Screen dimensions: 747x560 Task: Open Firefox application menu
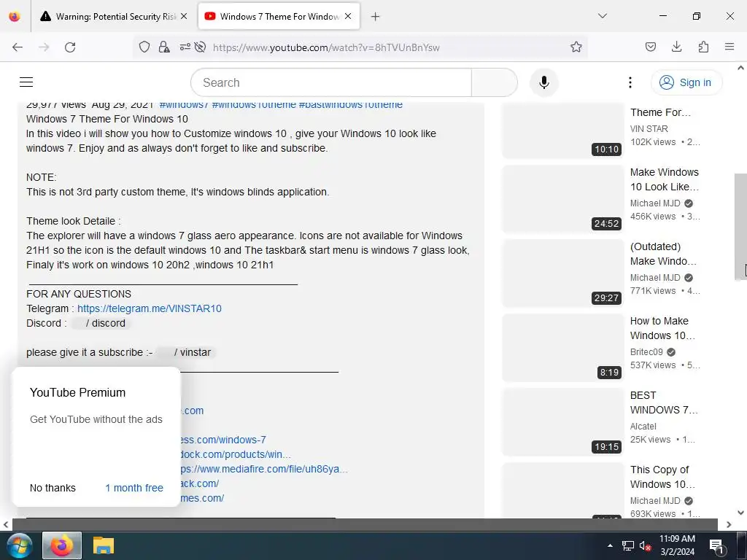point(729,47)
